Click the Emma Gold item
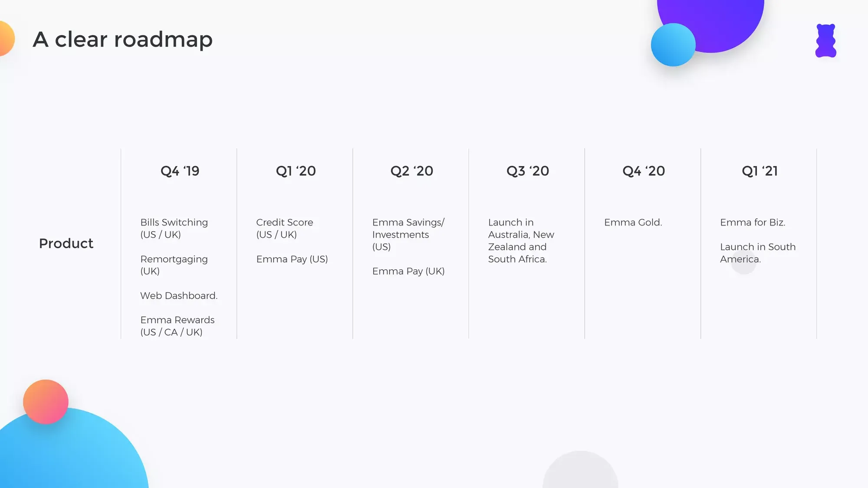 [x=633, y=223]
